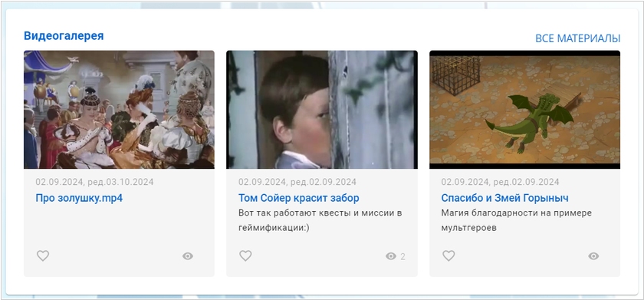Click the heart icon under Том Сойер красит забор
Viewport: 644px width, 300px height.
coord(245,255)
